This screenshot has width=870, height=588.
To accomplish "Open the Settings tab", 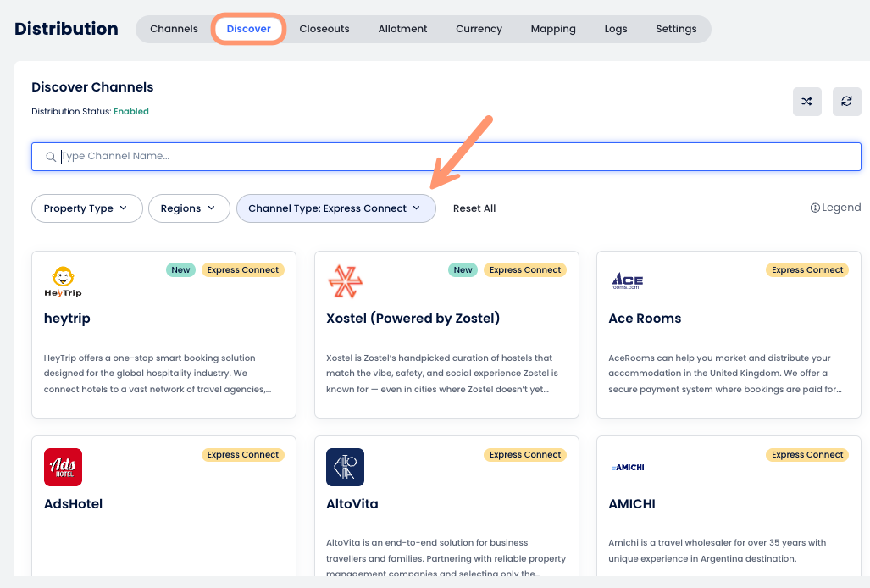I will 676,29.
